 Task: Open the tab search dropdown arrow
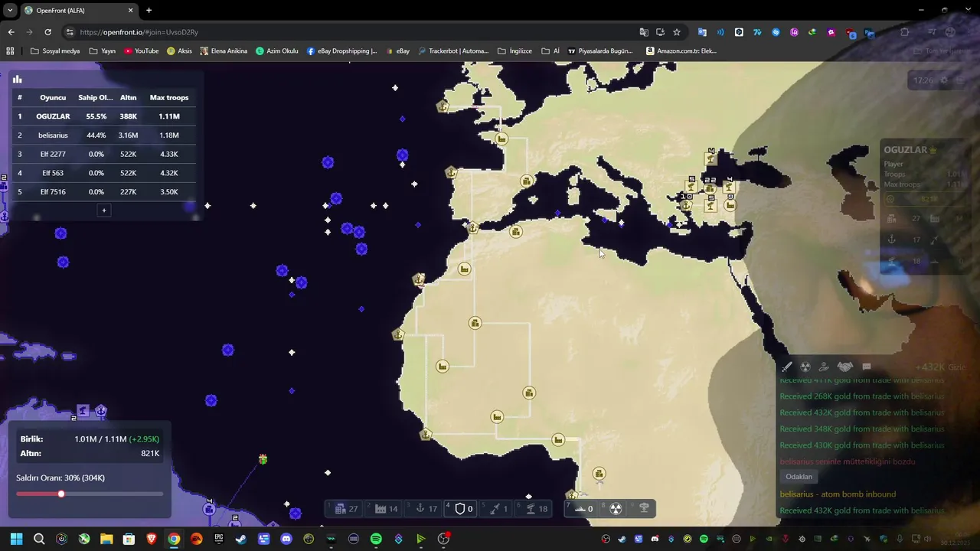[x=9, y=11]
